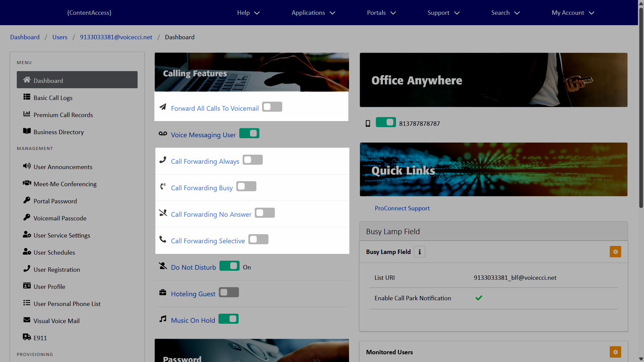Go to Users breadcrumb link
644x362 pixels.
click(x=60, y=37)
